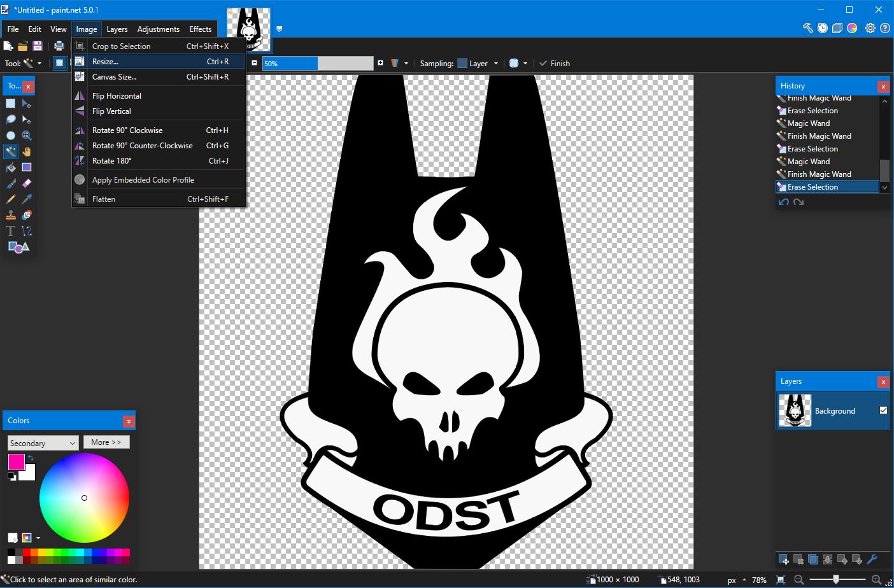Select the Paint Bucket tool
Image resolution: width=894 pixels, height=588 pixels.
pyautogui.click(x=11, y=167)
